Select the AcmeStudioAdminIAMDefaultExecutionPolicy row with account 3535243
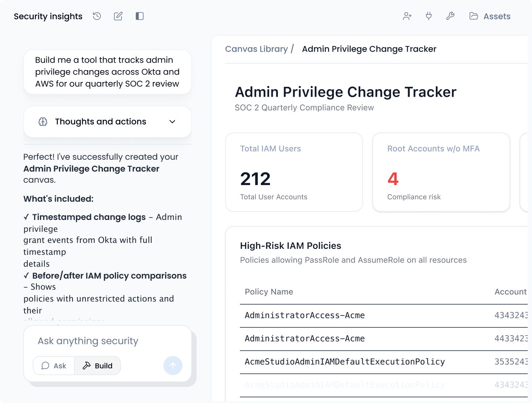The height and width of the screenshot is (403, 532). 384,362
